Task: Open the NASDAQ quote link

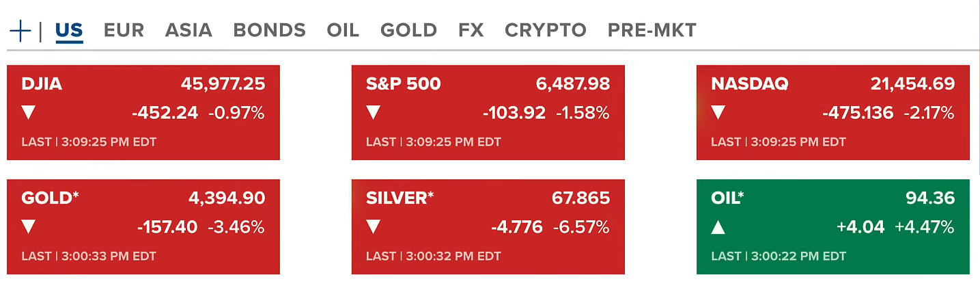Action: (x=749, y=84)
